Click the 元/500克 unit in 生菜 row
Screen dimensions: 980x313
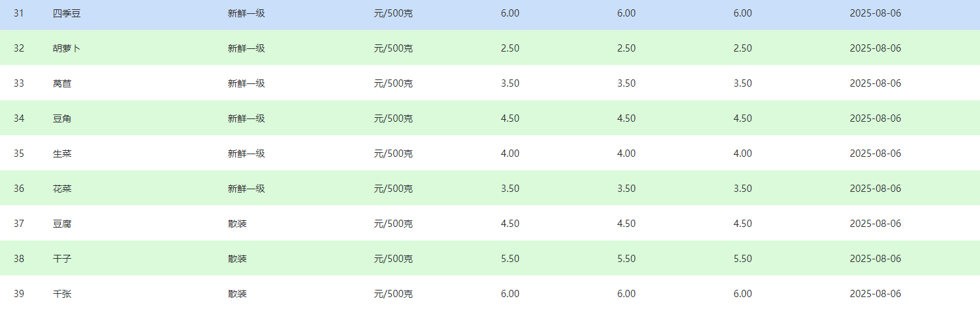(393, 154)
